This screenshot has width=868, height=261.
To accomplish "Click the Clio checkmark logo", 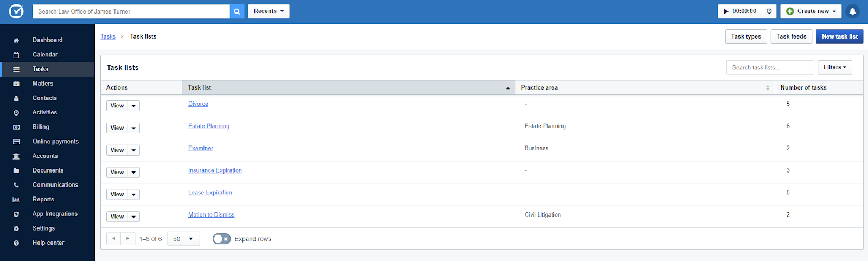I will click(16, 11).
